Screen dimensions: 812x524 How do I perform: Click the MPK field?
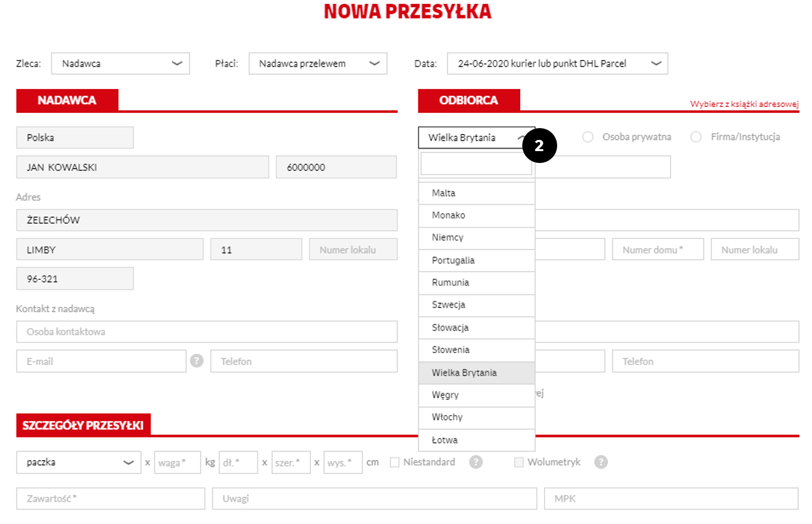[x=671, y=499]
